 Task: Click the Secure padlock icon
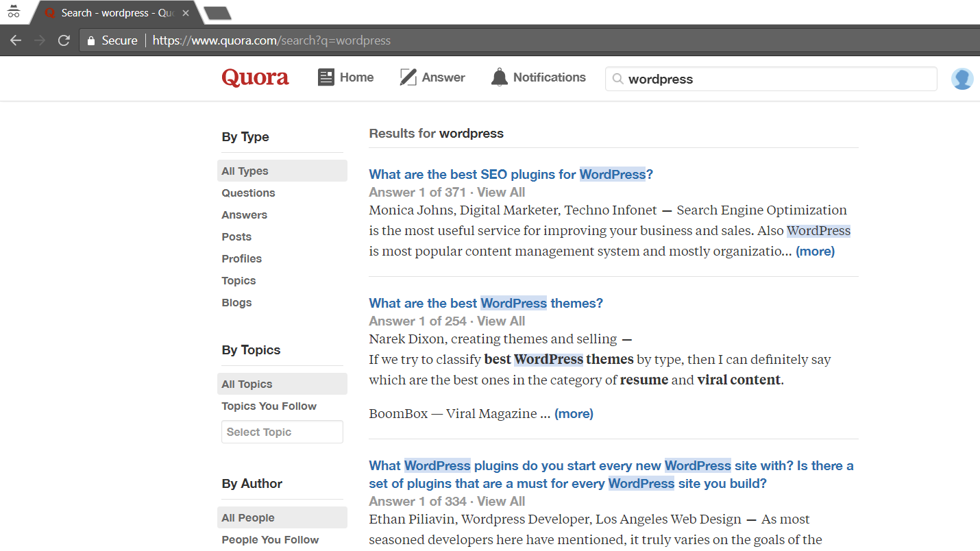tap(90, 40)
